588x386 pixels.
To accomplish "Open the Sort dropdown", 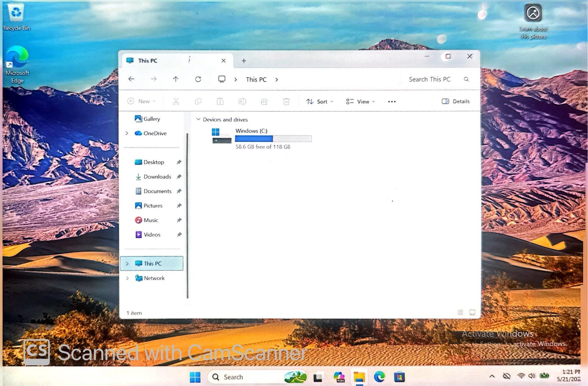I will (320, 102).
